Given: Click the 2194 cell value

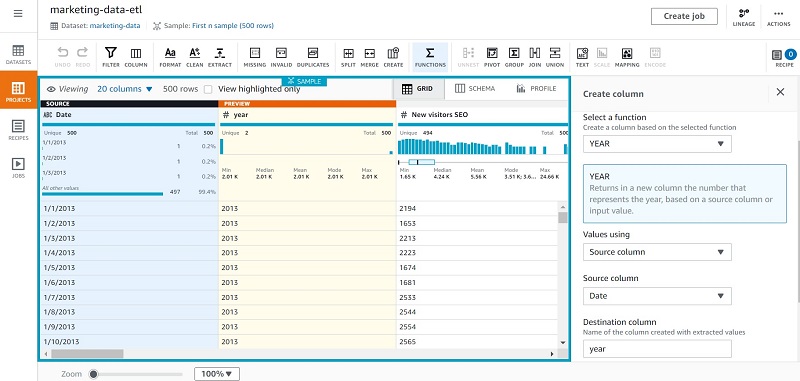Looking at the screenshot, I should (x=478, y=209).
